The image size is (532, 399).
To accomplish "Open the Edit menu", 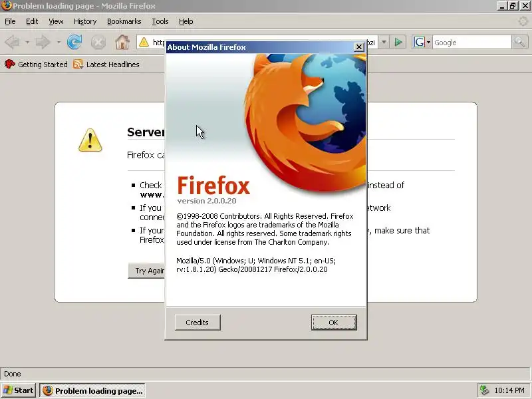I will (x=32, y=21).
